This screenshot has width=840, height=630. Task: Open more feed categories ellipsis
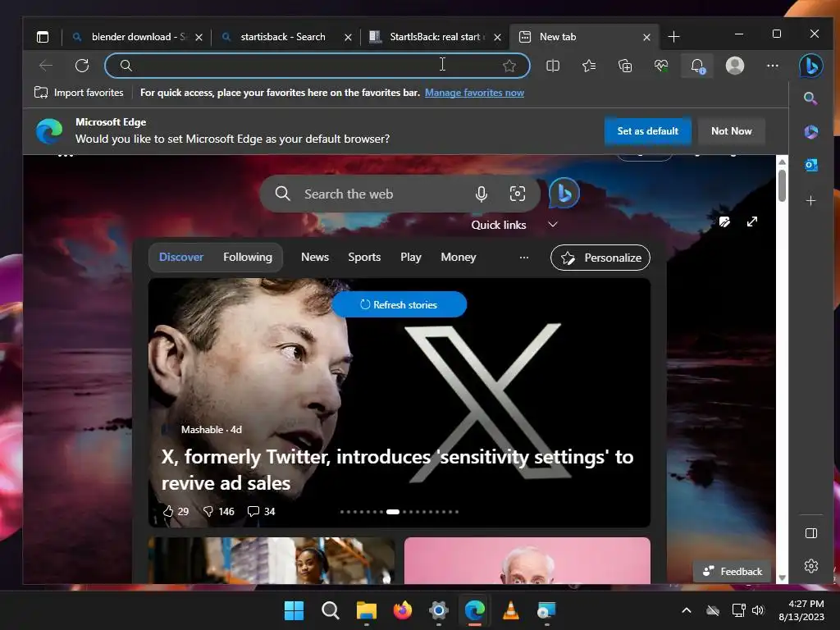[x=524, y=257]
